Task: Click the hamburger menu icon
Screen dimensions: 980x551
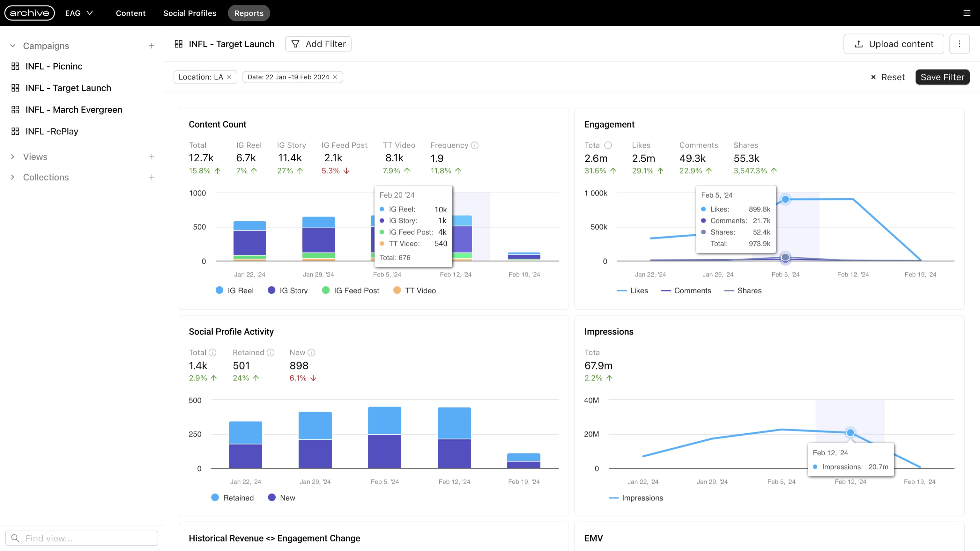Action: [x=967, y=13]
